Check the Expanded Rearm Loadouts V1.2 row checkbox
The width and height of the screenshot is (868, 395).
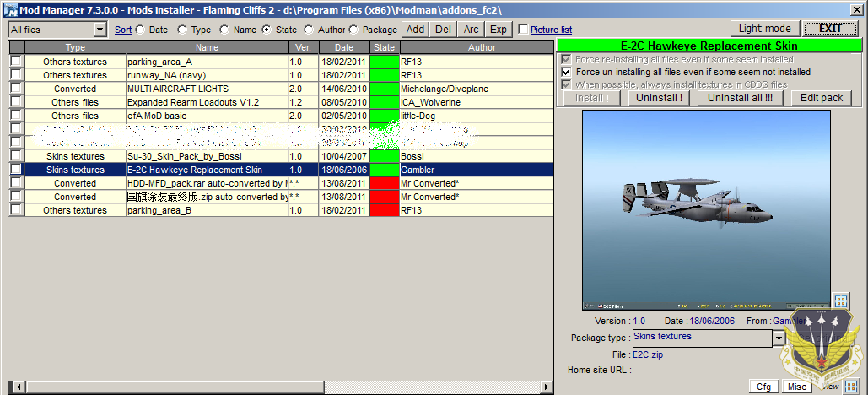(16, 101)
